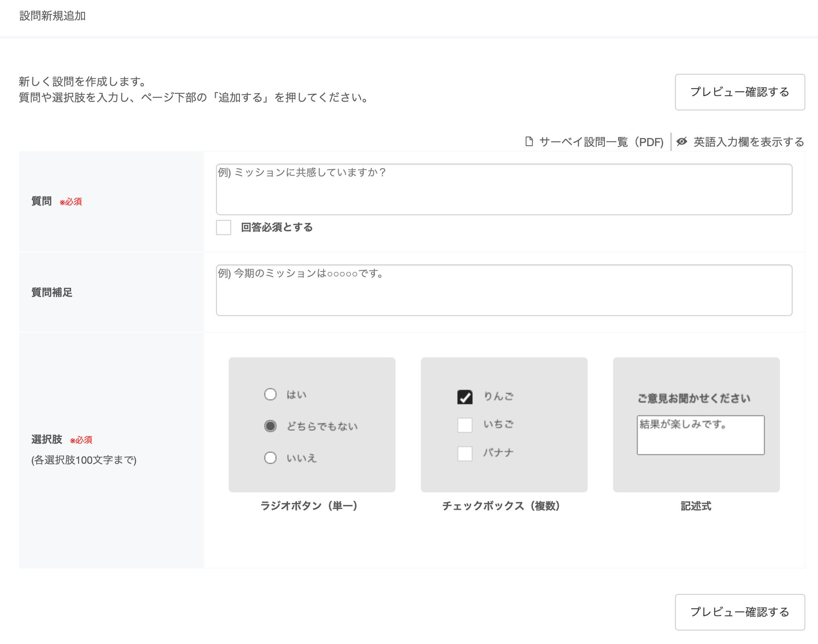
Task: Select the いいえ radio in the sample
Action: pyautogui.click(x=270, y=458)
